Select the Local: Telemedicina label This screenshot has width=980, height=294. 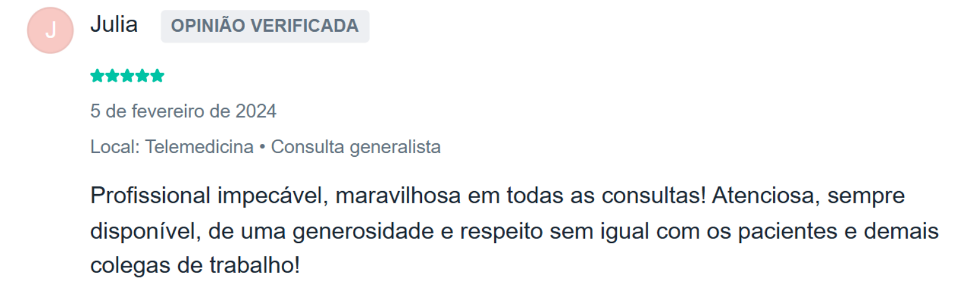point(171,147)
